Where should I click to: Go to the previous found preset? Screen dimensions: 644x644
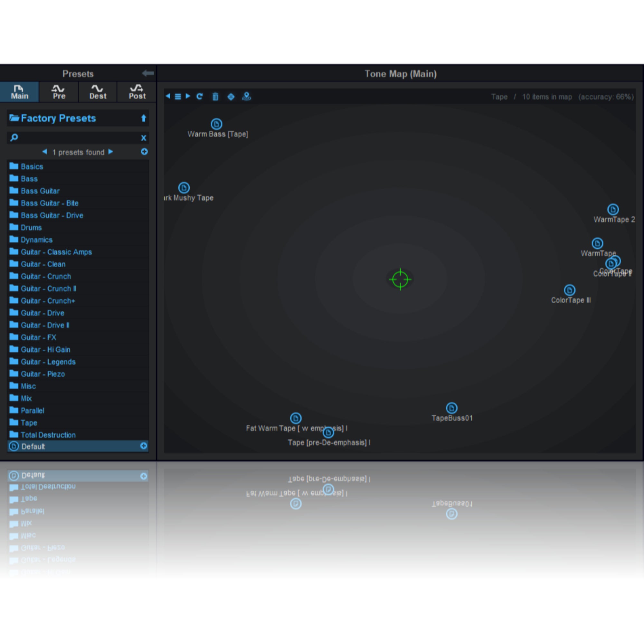click(44, 152)
